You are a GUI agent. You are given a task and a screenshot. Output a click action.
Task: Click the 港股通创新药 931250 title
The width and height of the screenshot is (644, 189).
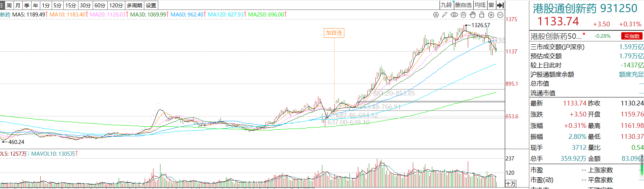pyautogui.click(x=585, y=8)
